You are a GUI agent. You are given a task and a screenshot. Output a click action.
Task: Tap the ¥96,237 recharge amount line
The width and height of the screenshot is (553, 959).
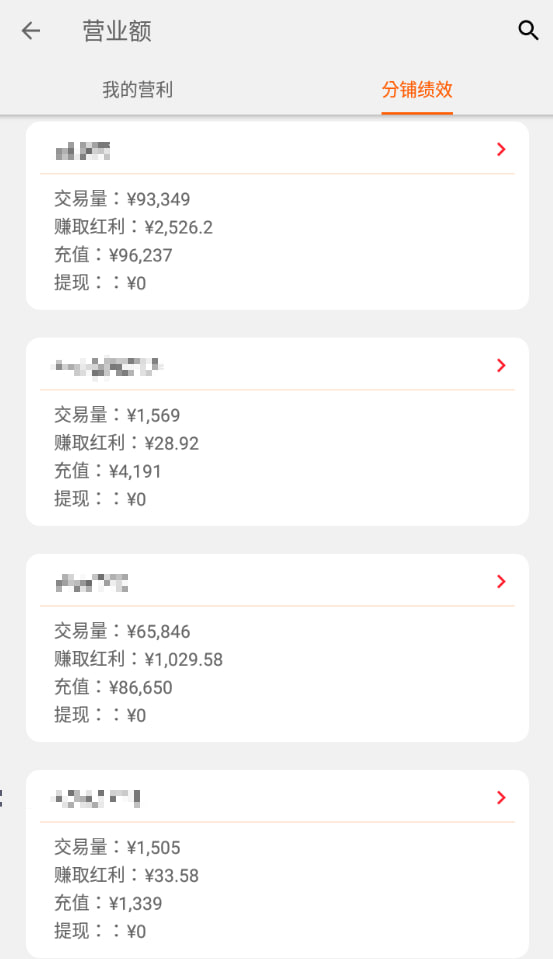click(113, 255)
